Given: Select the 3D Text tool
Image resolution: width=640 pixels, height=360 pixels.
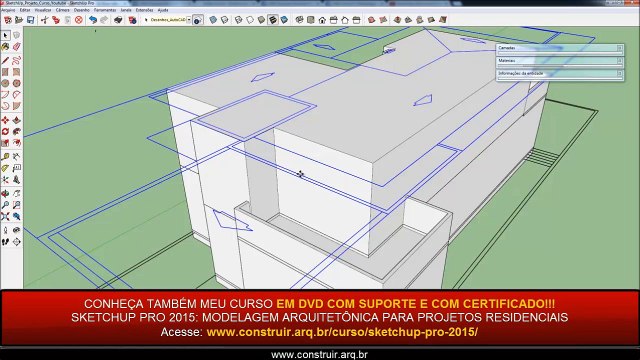Looking at the screenshot, I should click(x=16, y=180).
